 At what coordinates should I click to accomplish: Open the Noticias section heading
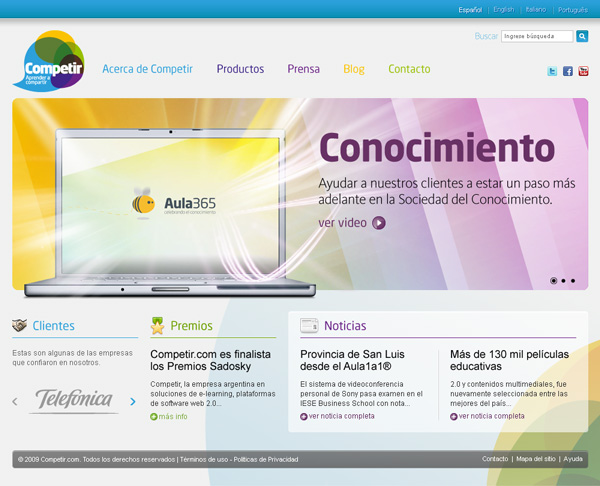click(345, 326)
